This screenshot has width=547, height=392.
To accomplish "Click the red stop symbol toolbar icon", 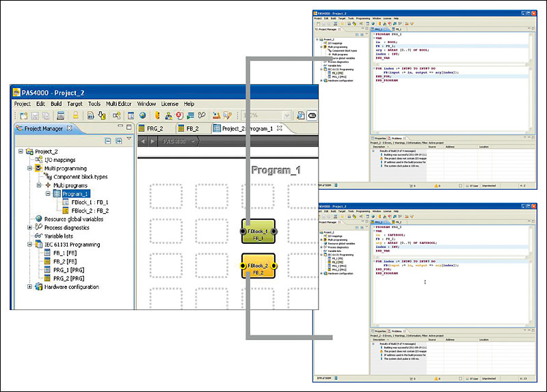I will (179, 115).
